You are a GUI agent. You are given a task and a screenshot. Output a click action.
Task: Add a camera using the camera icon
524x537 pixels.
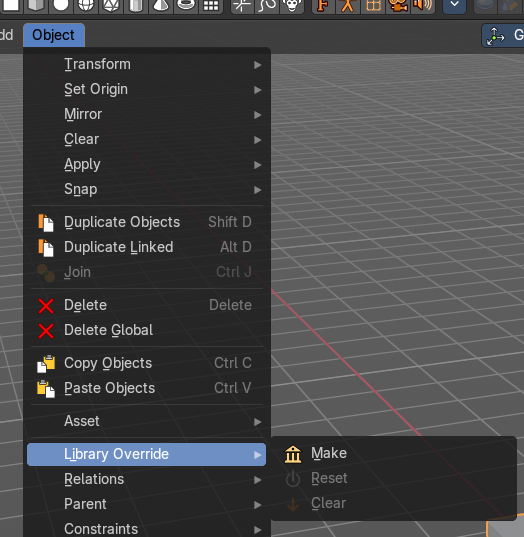(x=398, y=5)
